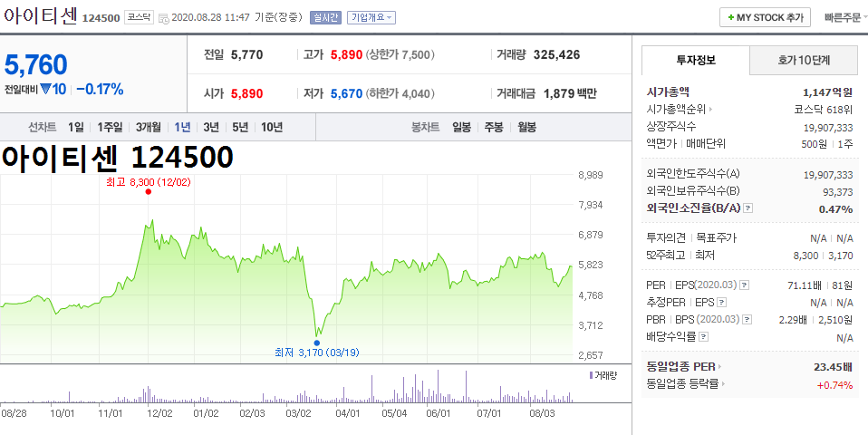This screenshot has width=868, height=435.
Task: Click the green plus icon in MY STOCK 추가
Action: pyautogui.click(x=730, y=18)
